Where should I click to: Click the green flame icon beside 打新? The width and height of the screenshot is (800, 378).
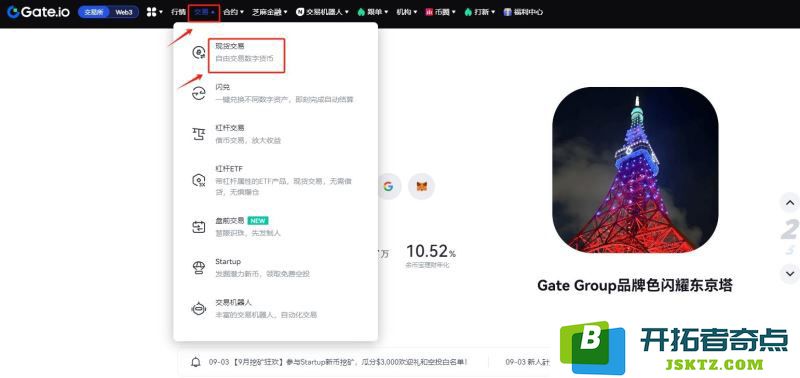[x=468, y=12]
